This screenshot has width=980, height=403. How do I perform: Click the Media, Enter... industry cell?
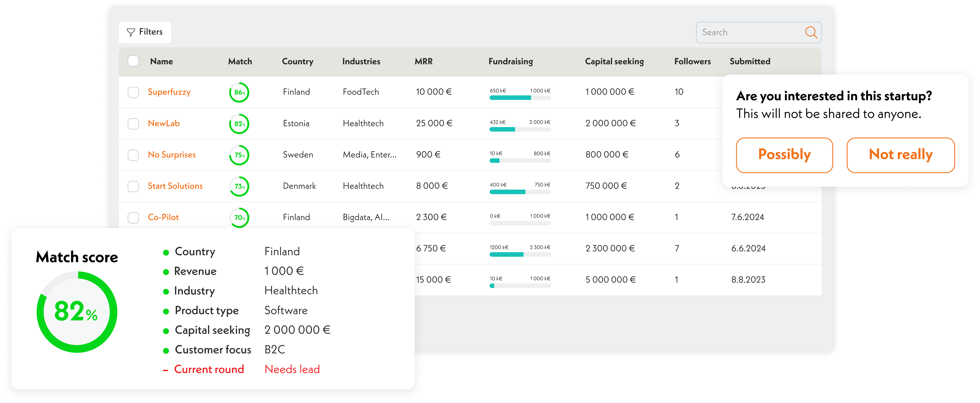click(x=369, y=155)
